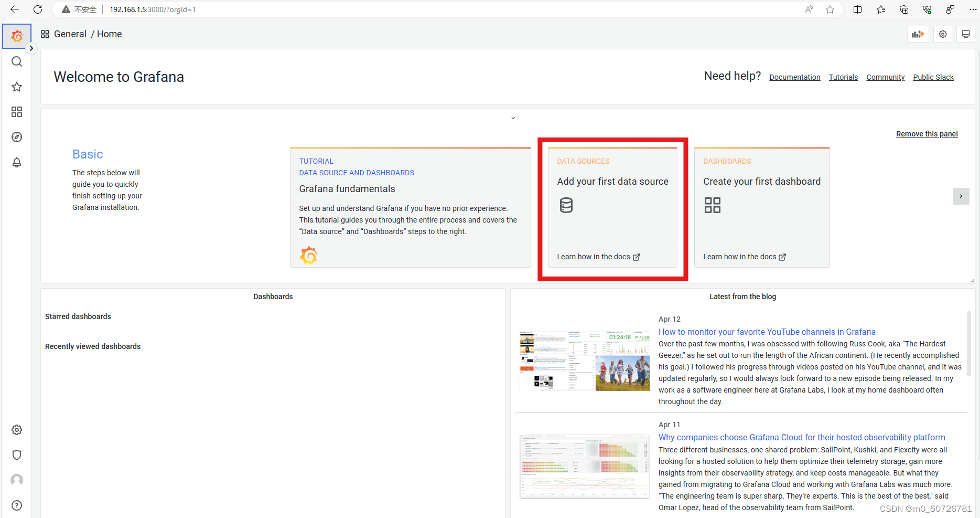Image resolution: width=980 pixels, height=518 pixels.
Task: Open the user profile avatar icon
Action: (17, 480)
